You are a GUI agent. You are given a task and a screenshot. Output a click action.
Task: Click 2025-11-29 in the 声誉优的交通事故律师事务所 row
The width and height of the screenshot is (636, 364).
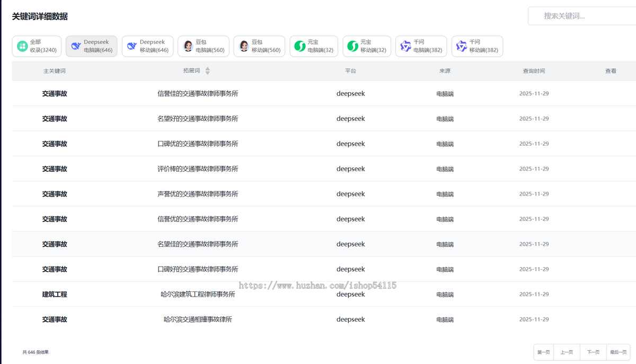[x=534, y=194]
